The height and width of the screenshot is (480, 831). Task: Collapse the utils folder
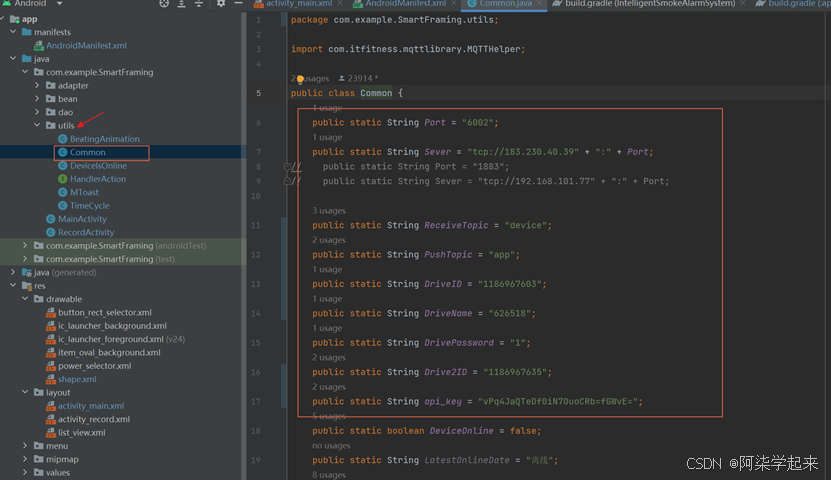pyautogui.click(x=38, y=126)
